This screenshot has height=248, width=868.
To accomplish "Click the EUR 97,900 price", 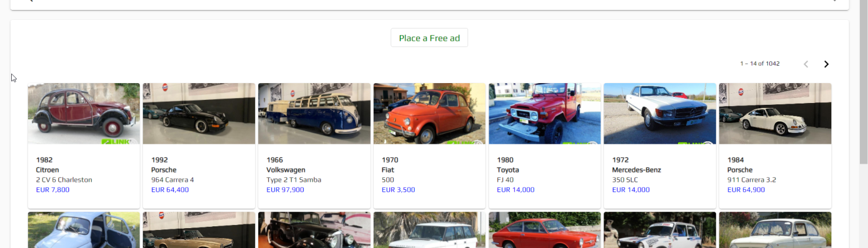I will [285, 190].
